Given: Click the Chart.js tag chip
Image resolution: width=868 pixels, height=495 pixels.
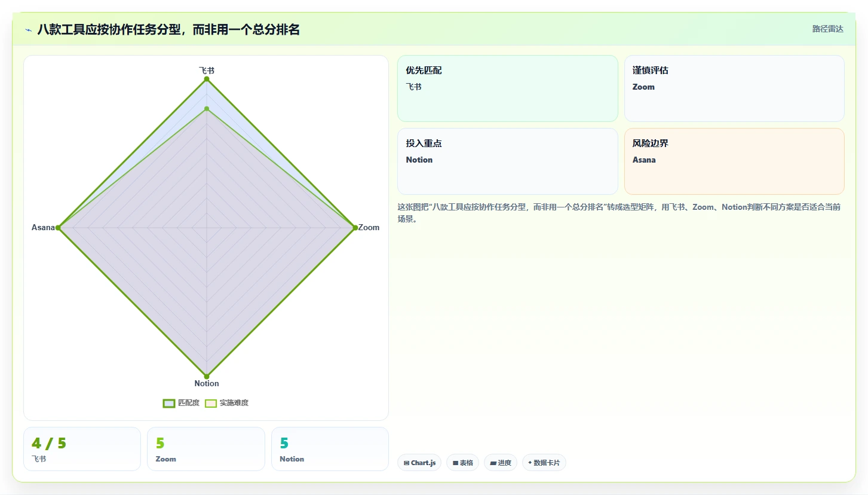Looking at the screenshot, I should (x=419, y=463).
